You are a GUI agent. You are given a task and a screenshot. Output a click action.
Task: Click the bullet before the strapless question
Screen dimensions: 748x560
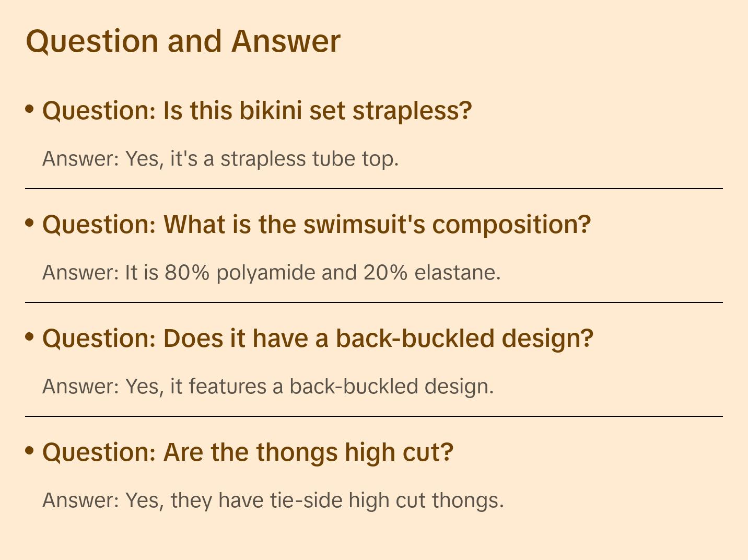(30, 109)
